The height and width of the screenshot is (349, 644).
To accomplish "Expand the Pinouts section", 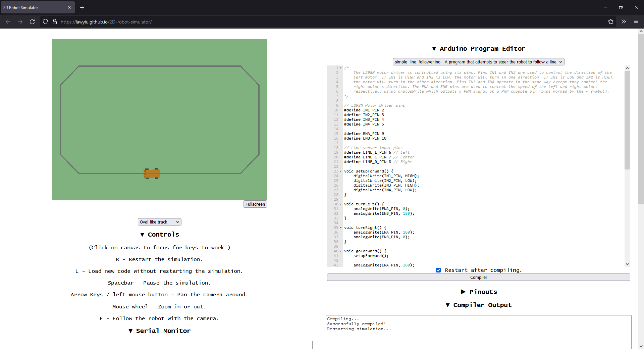I will [x=479, y=292].
